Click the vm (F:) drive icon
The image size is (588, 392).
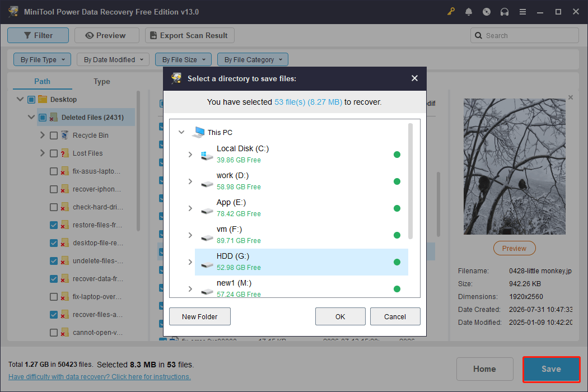(207, 238)
